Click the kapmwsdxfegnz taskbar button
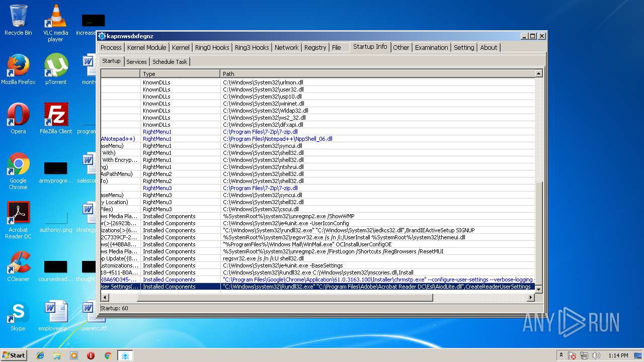Viewport: 644px width, 362px height. (x=125, y=355)
